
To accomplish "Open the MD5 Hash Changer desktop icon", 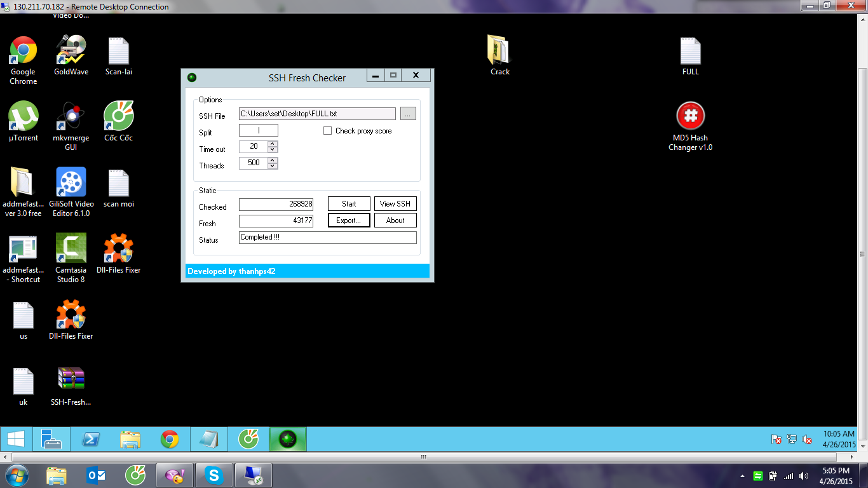I will (690, 117).
